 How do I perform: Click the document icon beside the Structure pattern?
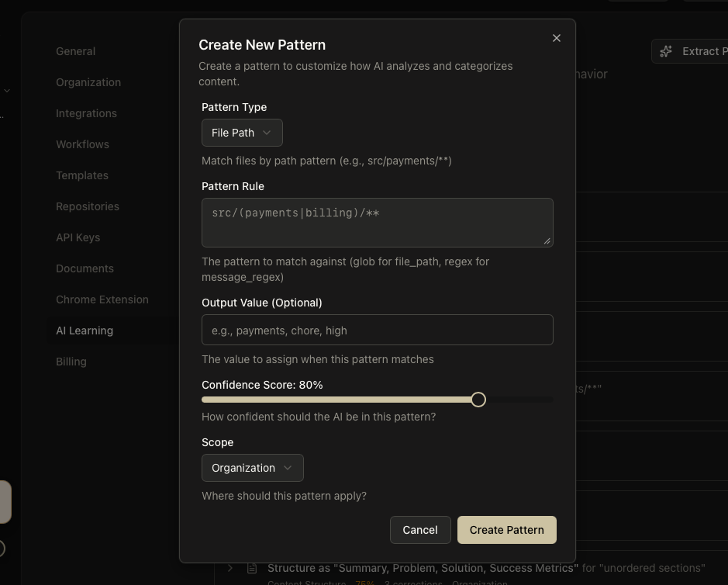[252, 568]
